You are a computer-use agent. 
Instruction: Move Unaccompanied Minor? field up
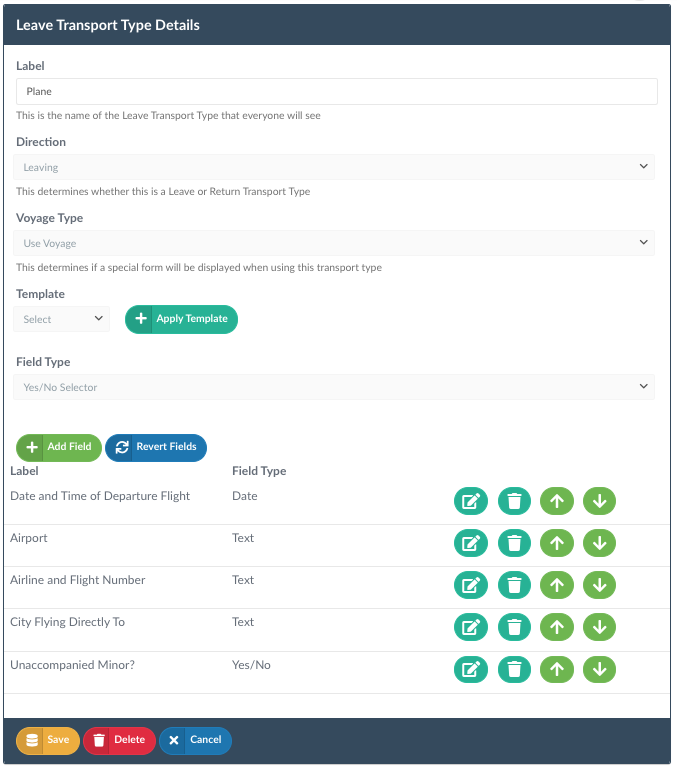(x=557, y=669)
